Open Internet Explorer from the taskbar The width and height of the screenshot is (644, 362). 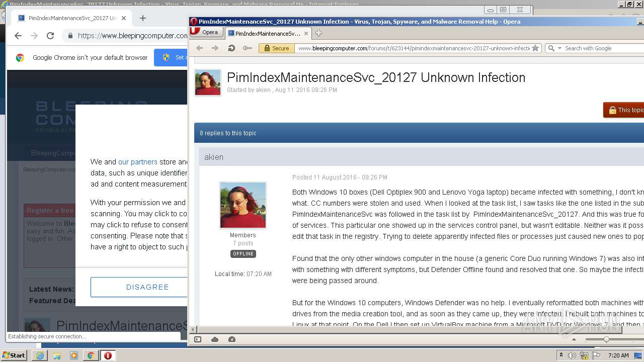(x=40, y=355)
